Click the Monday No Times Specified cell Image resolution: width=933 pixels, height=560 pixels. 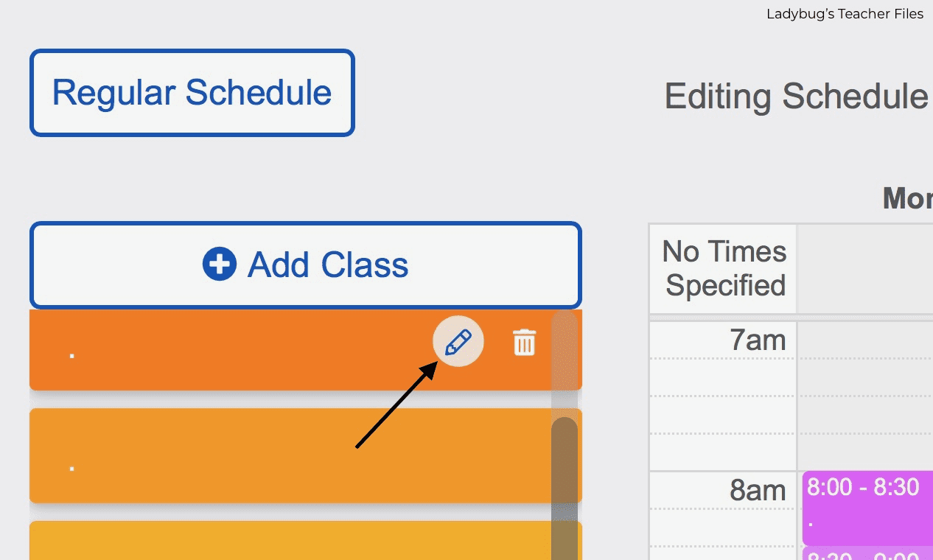click(865, 269)
